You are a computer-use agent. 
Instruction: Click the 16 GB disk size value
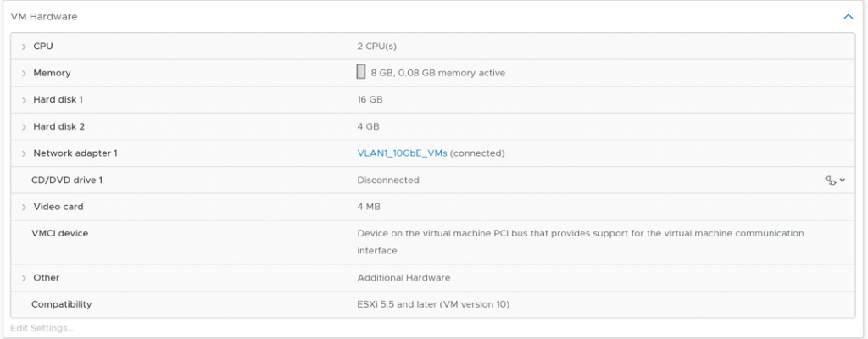(370, 100)
